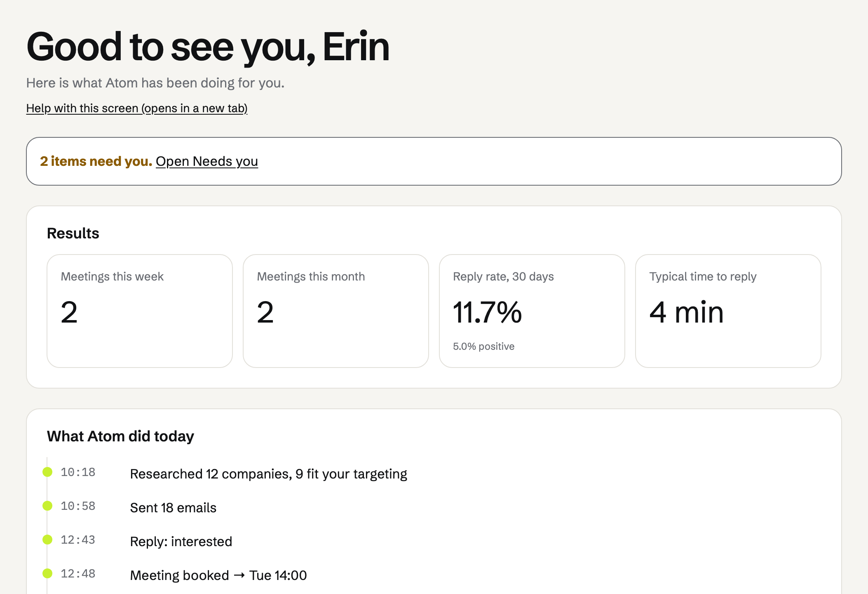Click the green marker beside 10:58

[x=47, y=506]
